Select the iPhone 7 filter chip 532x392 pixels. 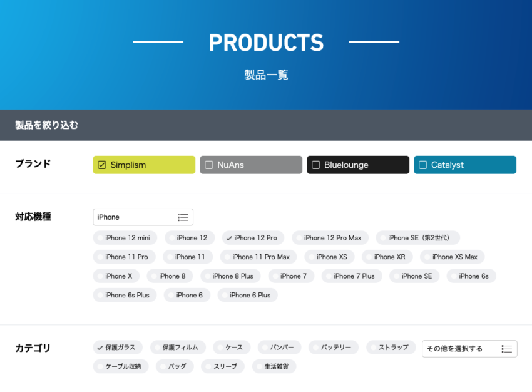[291, 276]
